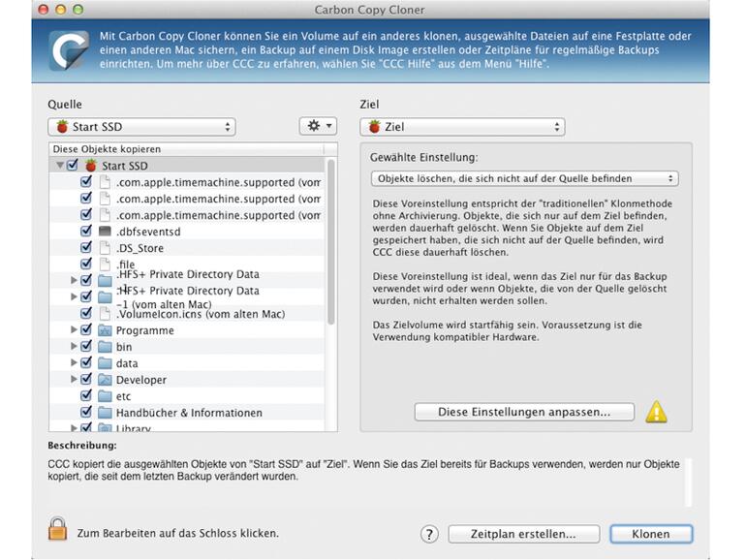The height and width of the screenshot is (560, 746).
Task: Click the .file document icon
Action: pyautogui.click(x=105, y=264)
